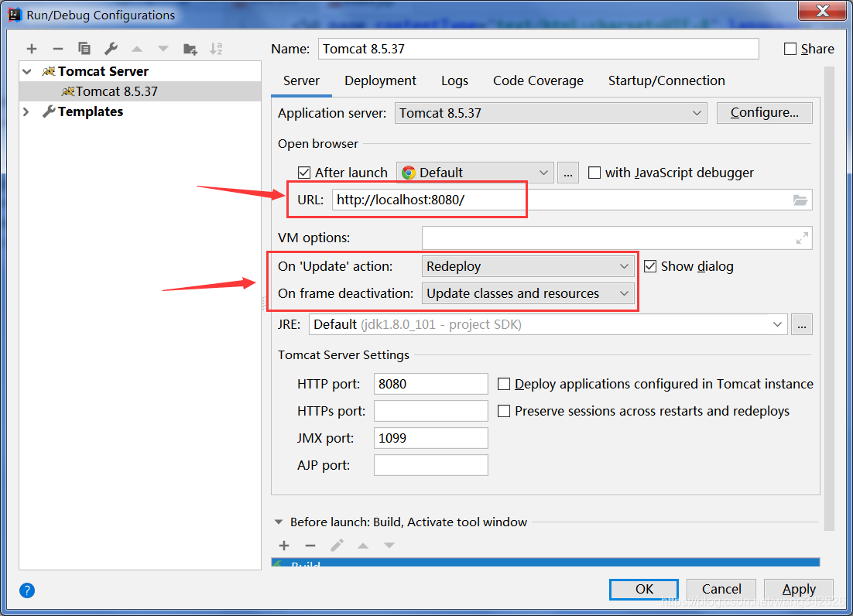
Task: Remove selected configuration with minus icon
Action: coord(57,49)
